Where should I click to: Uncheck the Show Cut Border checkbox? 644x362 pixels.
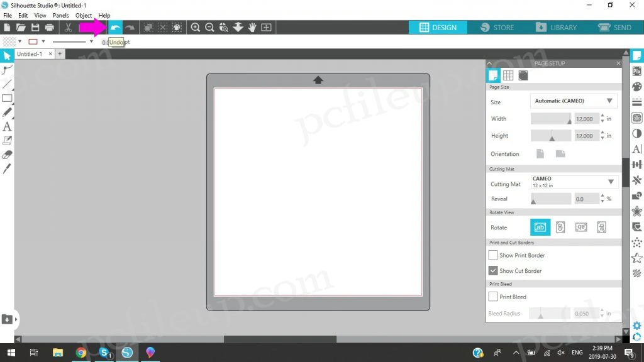coord(493,271)
